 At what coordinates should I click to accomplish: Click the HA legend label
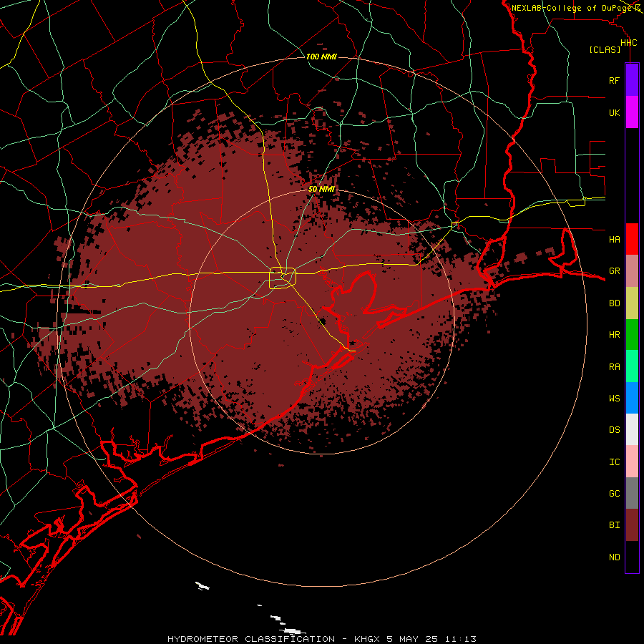(614, 239)
